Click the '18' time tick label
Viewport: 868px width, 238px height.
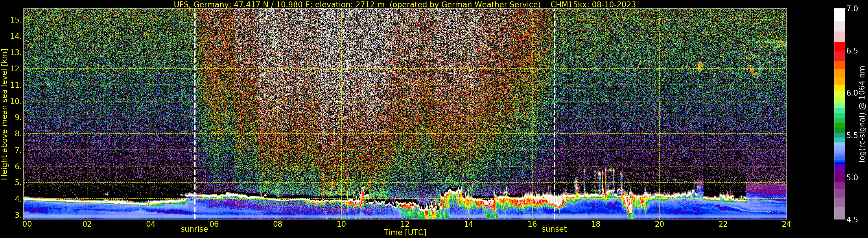(596, 224)
